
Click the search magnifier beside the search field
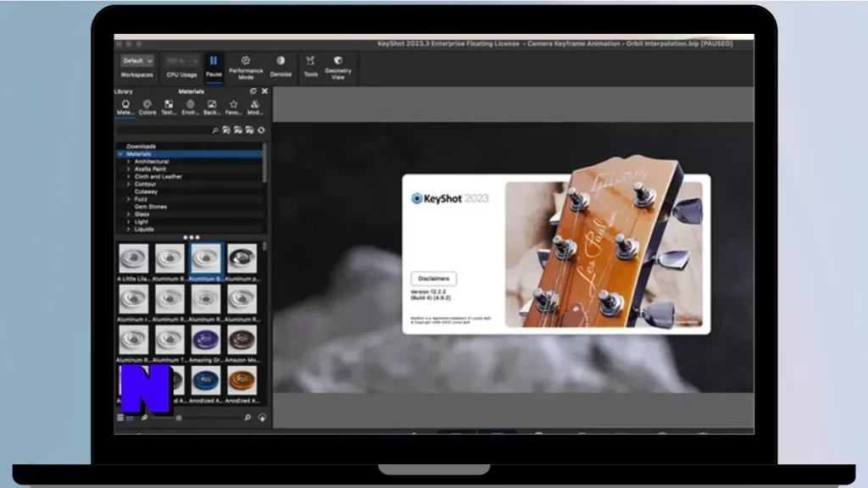pyautogui.click(x=215, y=130)
